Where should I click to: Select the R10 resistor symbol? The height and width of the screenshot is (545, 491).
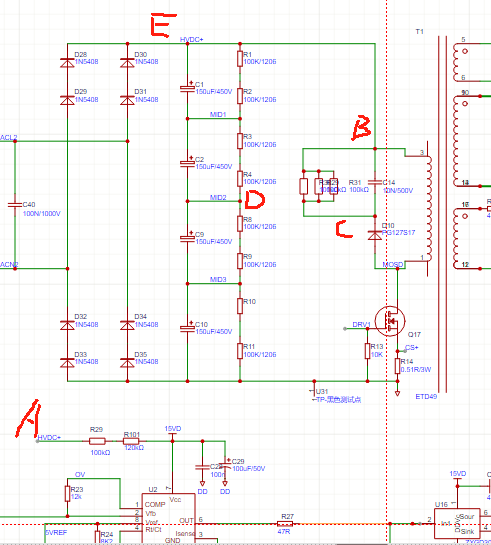[x=240, y=306]
